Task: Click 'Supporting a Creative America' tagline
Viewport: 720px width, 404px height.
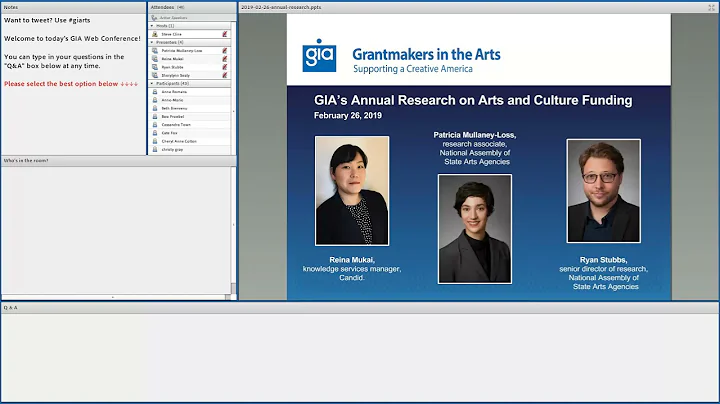Action: (x=413, y=69)
